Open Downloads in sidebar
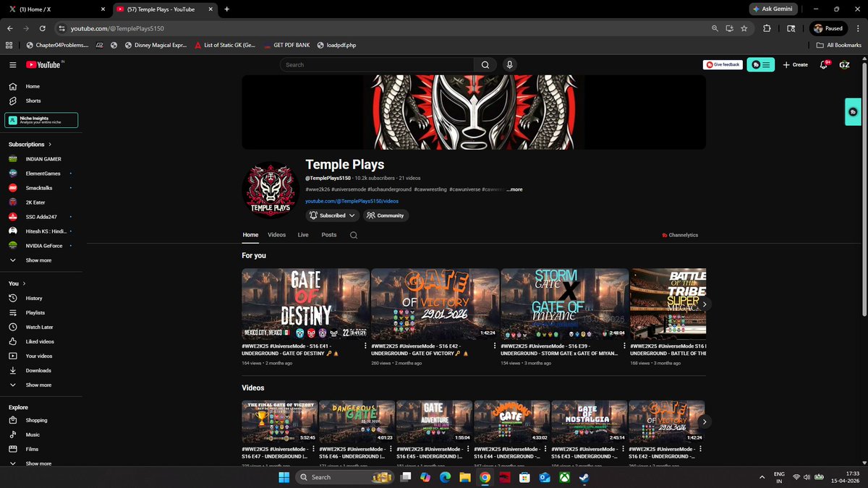The image size is (868, 488). point(38,370)
